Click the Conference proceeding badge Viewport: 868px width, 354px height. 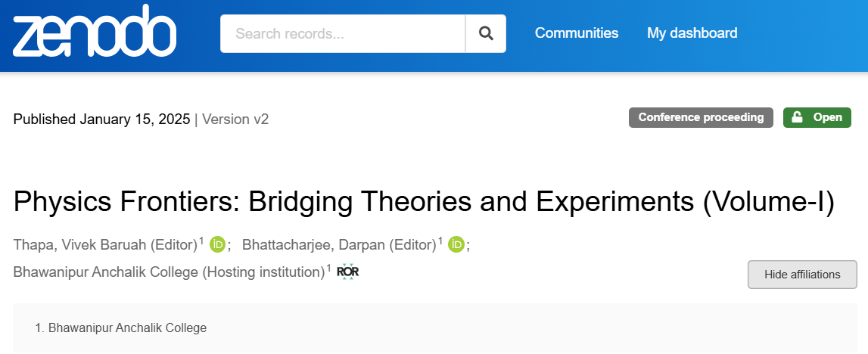[701, 117]
